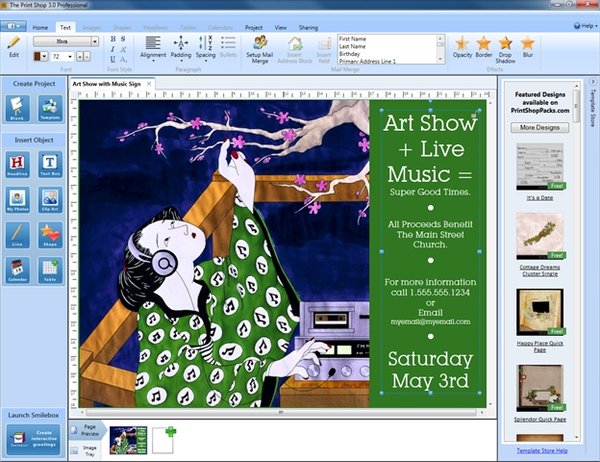The image size is (600, 462).
Task: Click the More Designs button
Action: 541,128
